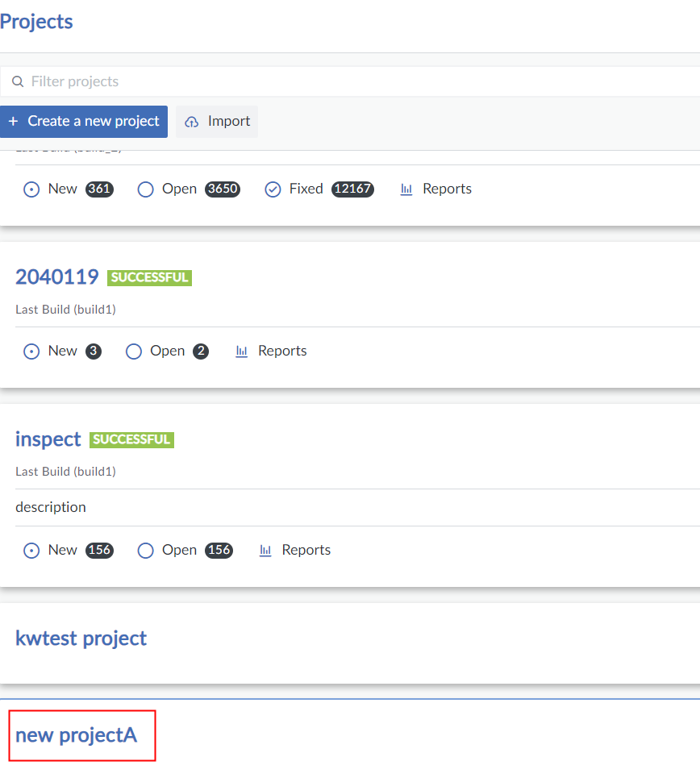Open the kwtest project

[81, 639]
